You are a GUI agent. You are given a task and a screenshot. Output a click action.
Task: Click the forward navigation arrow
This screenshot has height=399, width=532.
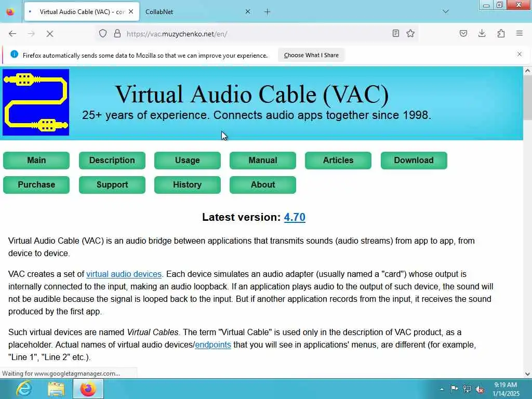(31, 34)
